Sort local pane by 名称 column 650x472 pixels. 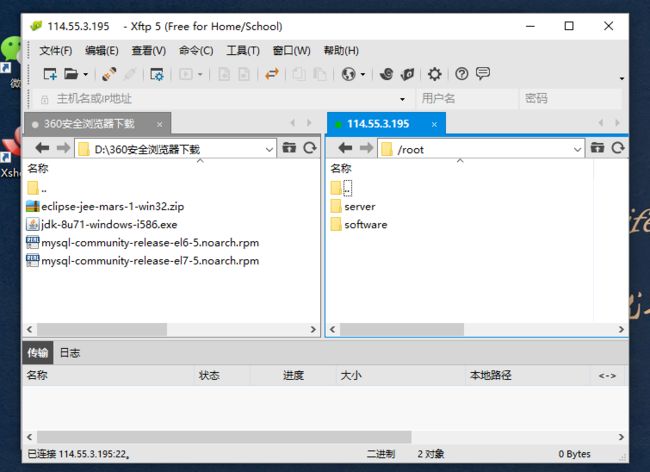38,168
